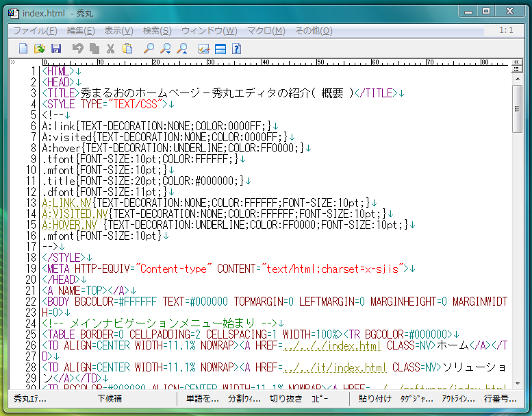Image resolution: width=532 pixels, height=416 pixels.
Task: Copy selection with the copy icon
Action: click(x=94, y=49)
